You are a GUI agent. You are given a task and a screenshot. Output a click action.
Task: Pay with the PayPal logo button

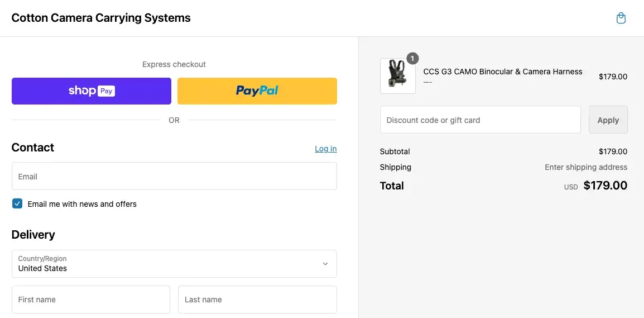tap(257, 91)
